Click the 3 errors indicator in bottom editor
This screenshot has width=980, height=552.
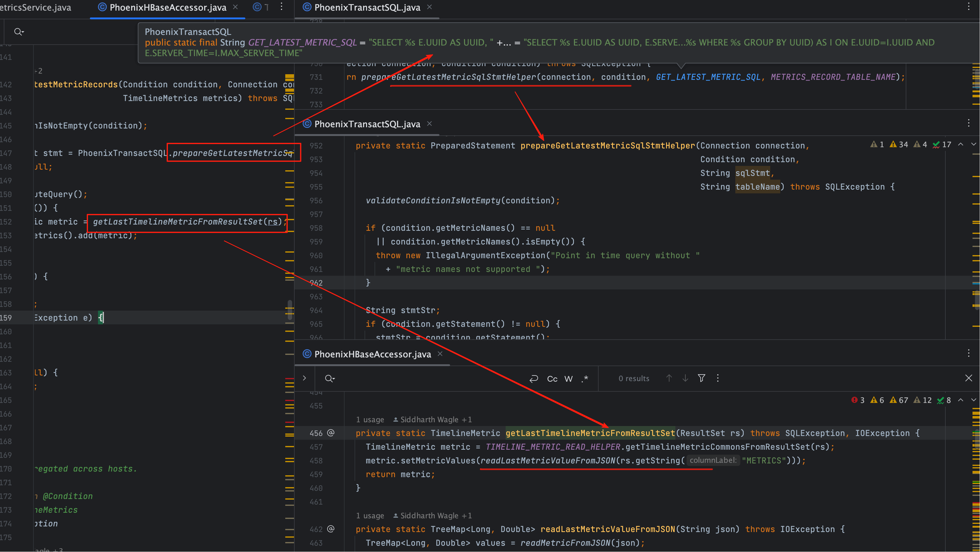click(858, 400)
